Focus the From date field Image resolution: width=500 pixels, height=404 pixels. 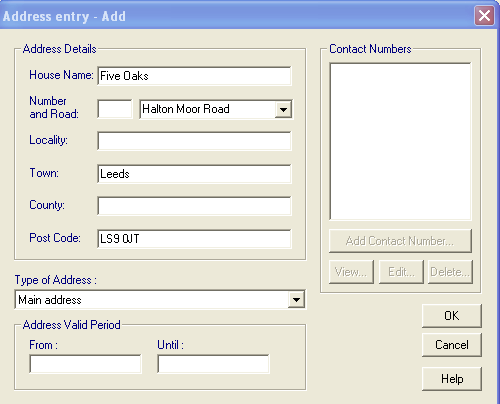click(85, 364)
